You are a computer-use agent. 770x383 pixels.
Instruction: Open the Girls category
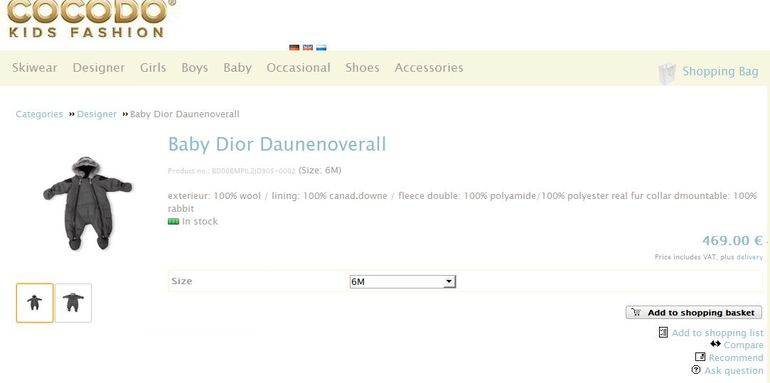click(153, 68)
